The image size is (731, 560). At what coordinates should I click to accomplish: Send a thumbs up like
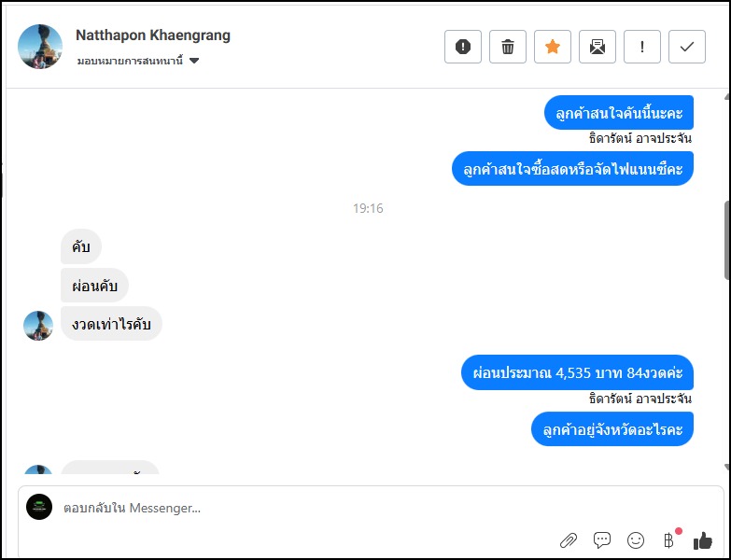pos(703,540)
